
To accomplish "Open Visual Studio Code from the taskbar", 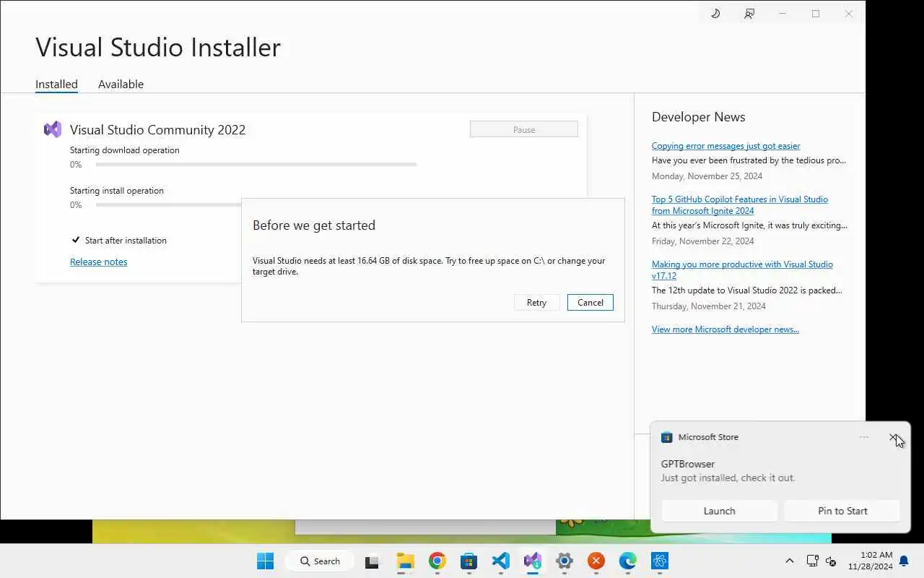I will point(500,561).
